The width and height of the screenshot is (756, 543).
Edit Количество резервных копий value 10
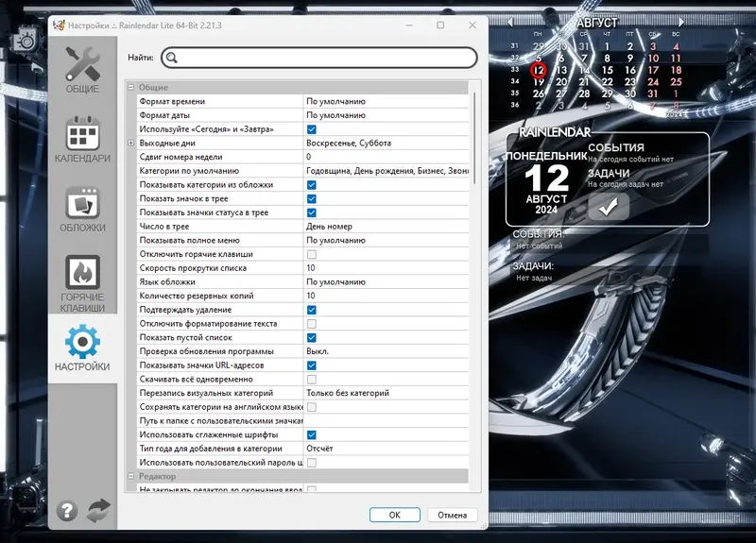387,296
